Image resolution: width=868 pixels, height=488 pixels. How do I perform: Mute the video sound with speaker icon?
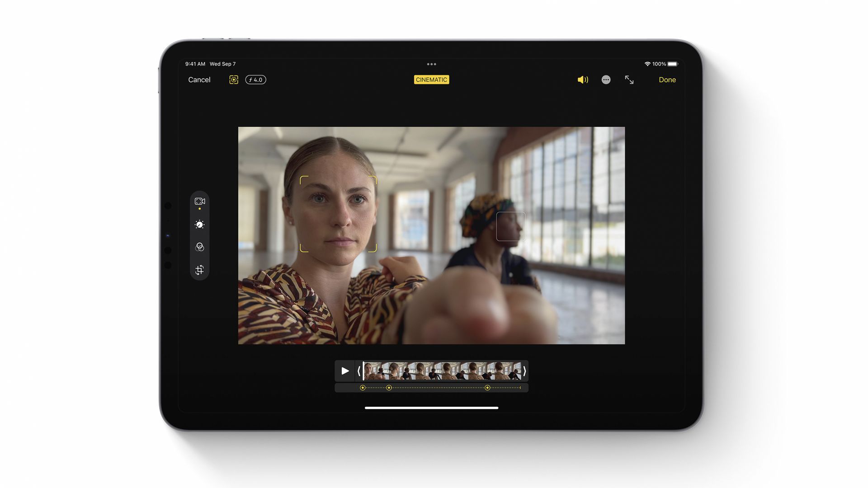(583, 80)
